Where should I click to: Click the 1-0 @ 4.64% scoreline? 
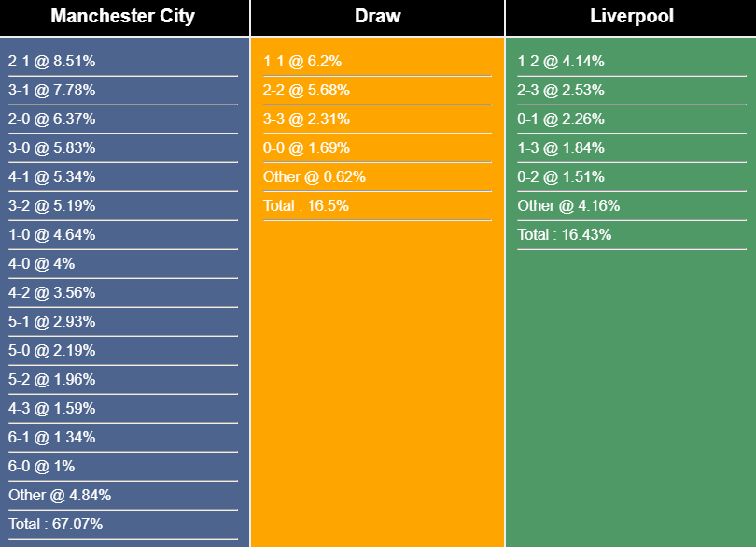[x=52, y=235]
